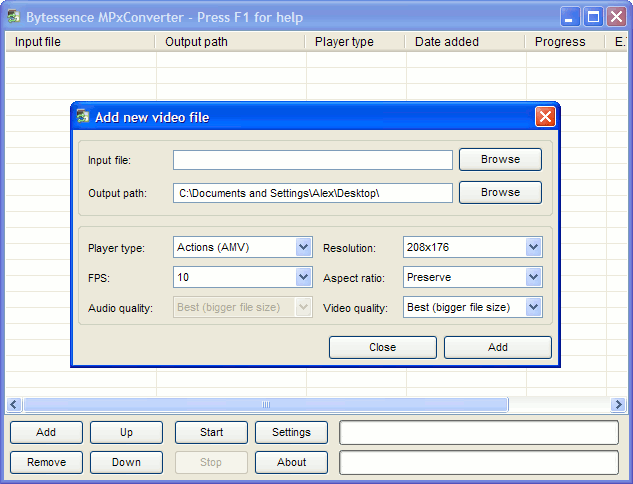Viewport: 633px width, 484px height.
Task: Click the Video quality label text
Action: (355, 308)
